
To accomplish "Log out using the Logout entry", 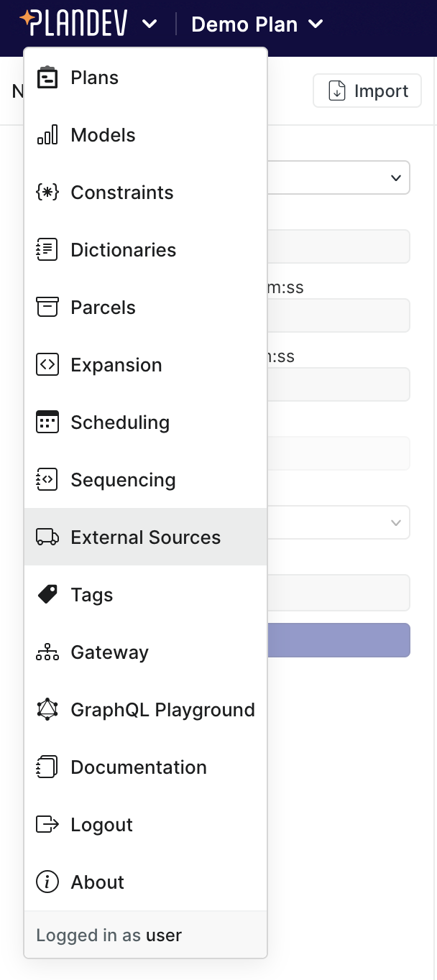I will point(101,824).
